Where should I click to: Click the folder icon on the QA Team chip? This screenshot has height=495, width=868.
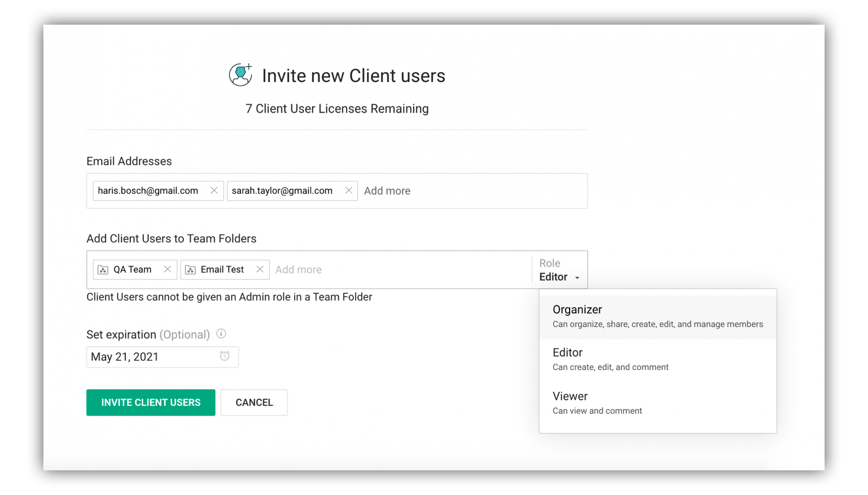pos(102,269)
